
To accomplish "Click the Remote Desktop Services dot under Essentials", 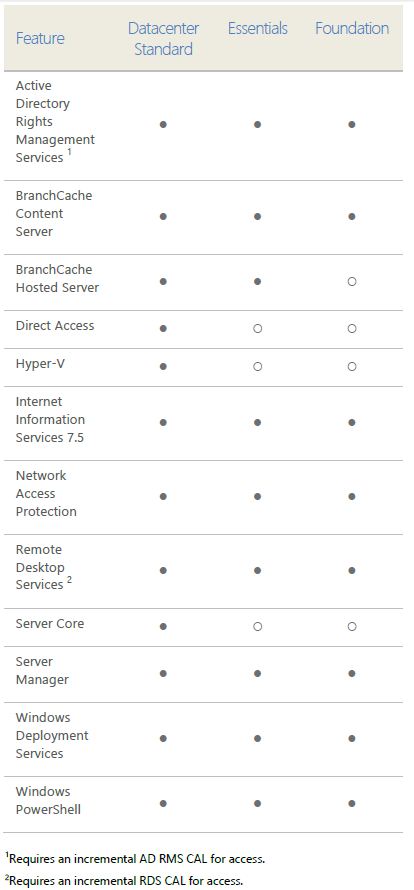I will click(257, 570).
